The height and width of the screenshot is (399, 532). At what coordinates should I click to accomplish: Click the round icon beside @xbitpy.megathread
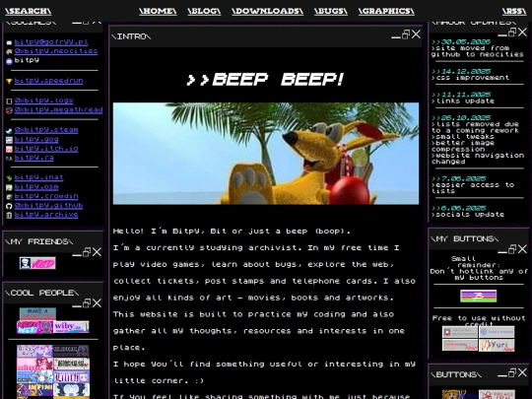point(9,110)
